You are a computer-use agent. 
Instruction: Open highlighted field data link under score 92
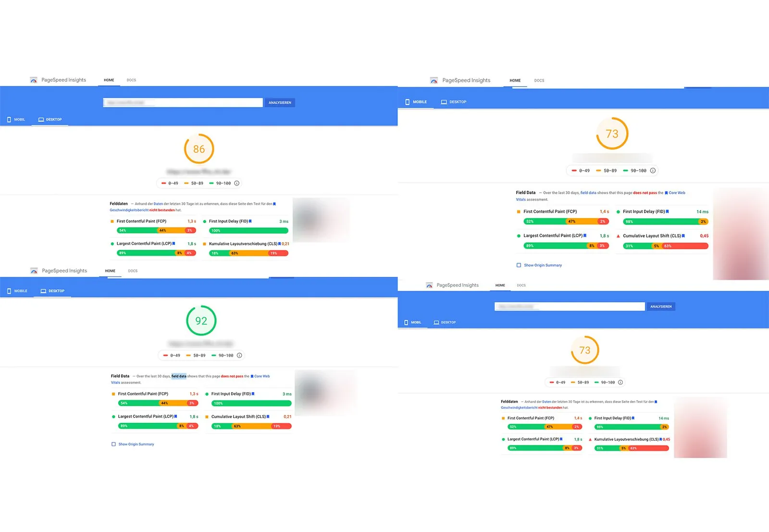179,376
